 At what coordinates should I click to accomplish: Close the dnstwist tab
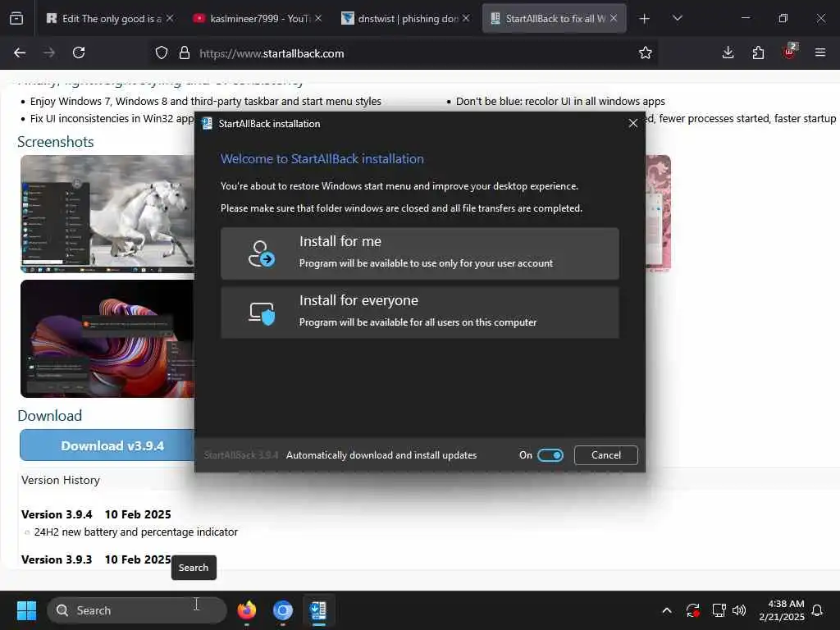466,19
